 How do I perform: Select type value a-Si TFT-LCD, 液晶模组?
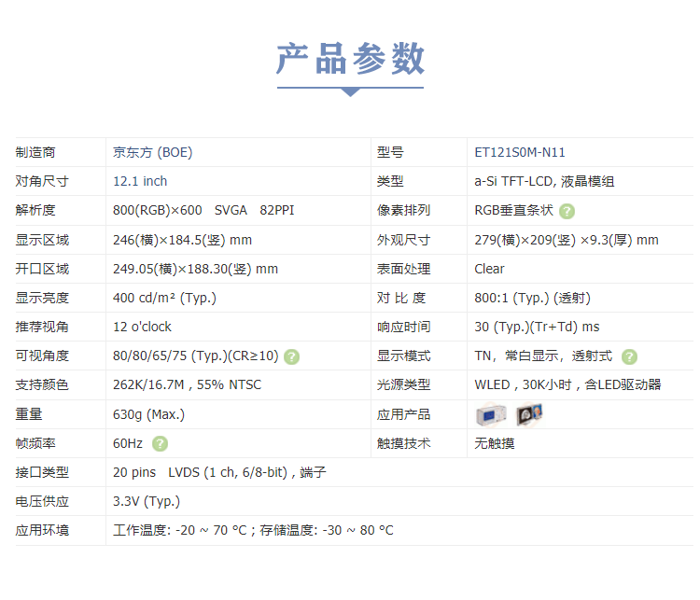(544, 181)
